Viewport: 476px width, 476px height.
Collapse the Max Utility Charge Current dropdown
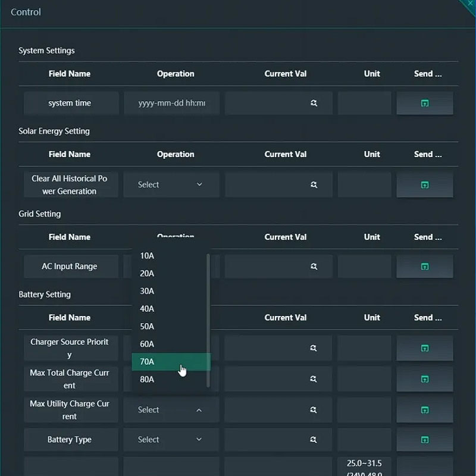click(x=171, y=410)
